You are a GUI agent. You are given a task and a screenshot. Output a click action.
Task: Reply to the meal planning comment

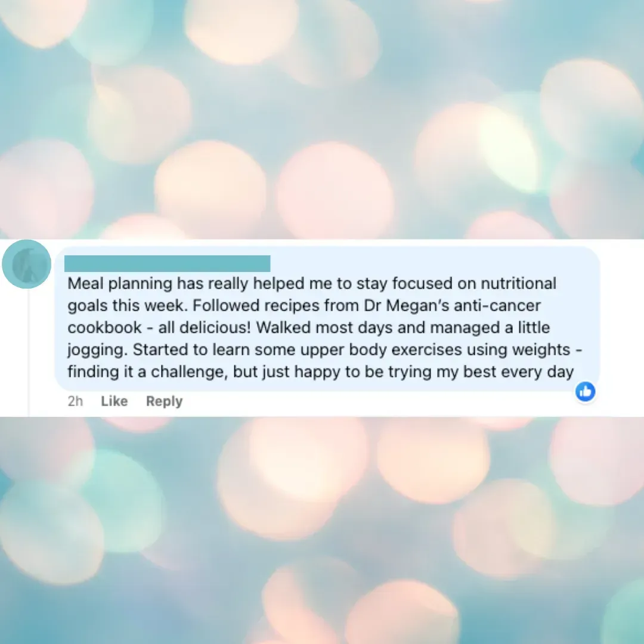coord(165,401)
